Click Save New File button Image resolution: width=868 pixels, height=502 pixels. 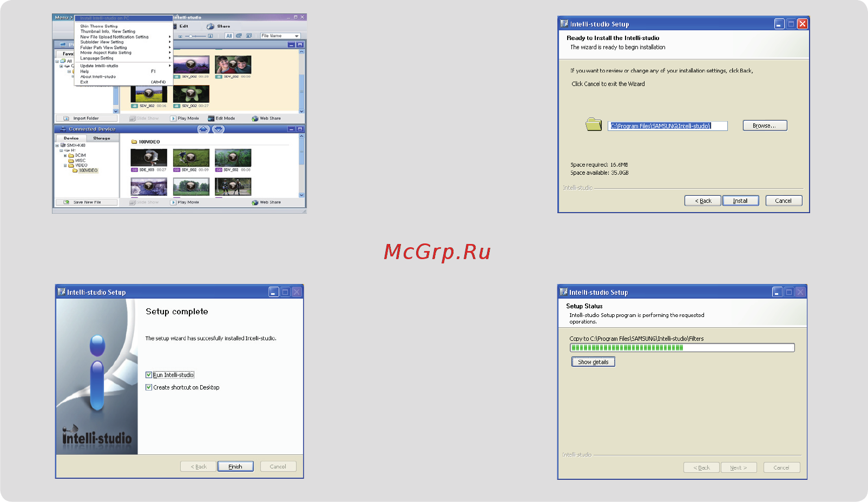coord(87,202)
